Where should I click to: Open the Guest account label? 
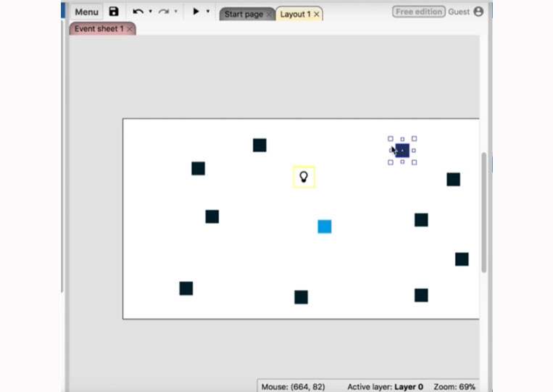click(459, 12)
